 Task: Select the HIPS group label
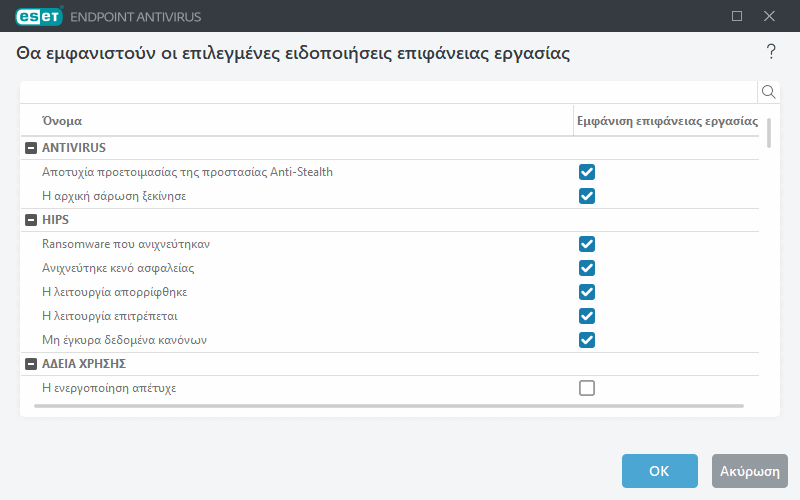pyautogui.click(x=55, y=220)
